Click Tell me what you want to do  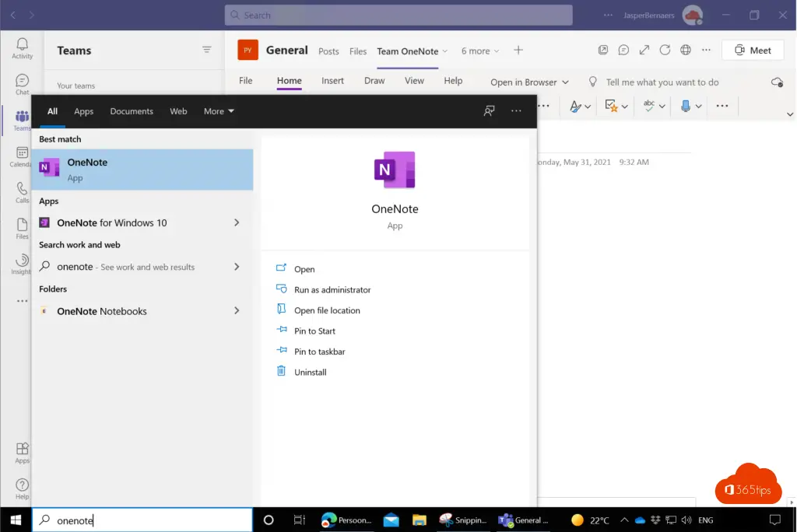coord(662,82)
